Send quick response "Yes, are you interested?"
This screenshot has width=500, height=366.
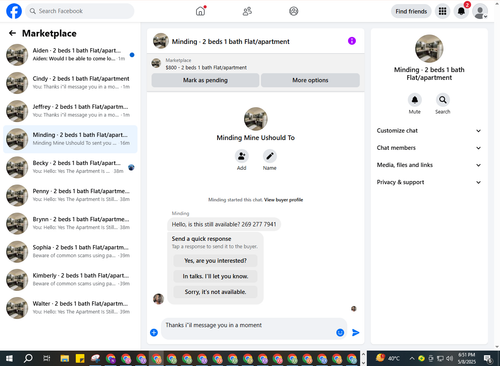215,261
